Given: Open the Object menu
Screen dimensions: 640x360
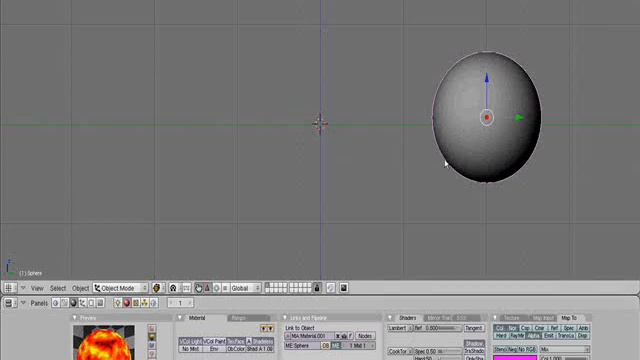Looking at the screenshot, I should coord(80,288).
